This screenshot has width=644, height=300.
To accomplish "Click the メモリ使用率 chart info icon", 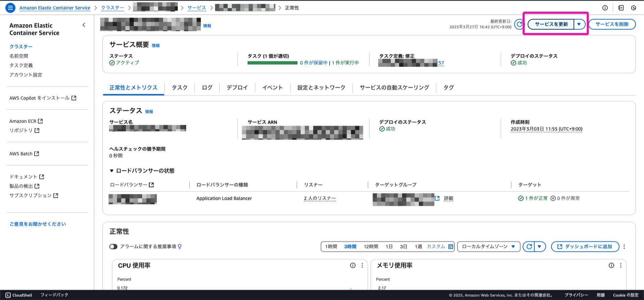I will (x=611, y=265).
